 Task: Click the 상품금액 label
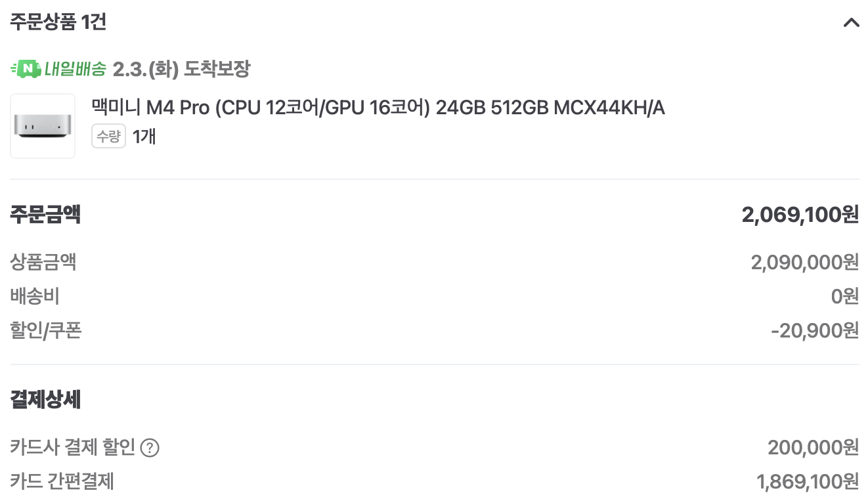[43, 263]
